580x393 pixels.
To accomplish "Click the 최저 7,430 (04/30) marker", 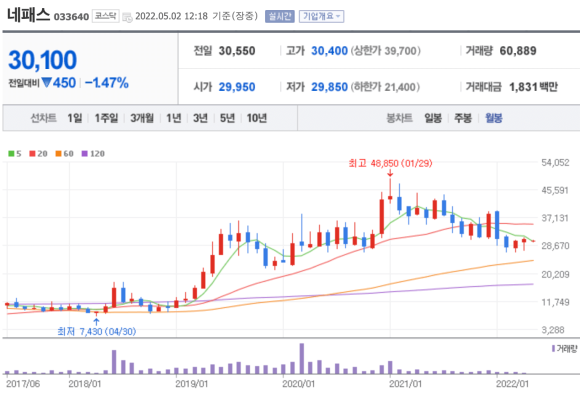I will [x=97, y=331].
